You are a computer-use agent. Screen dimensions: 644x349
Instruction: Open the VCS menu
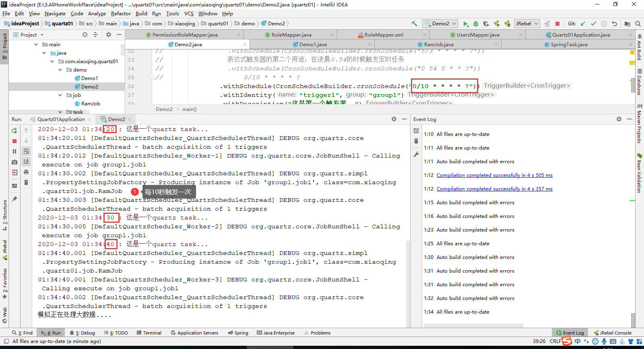(x=189, y=13)
